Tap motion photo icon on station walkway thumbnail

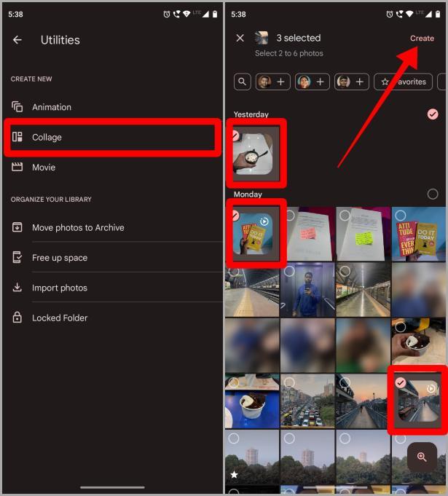point(431,388)
